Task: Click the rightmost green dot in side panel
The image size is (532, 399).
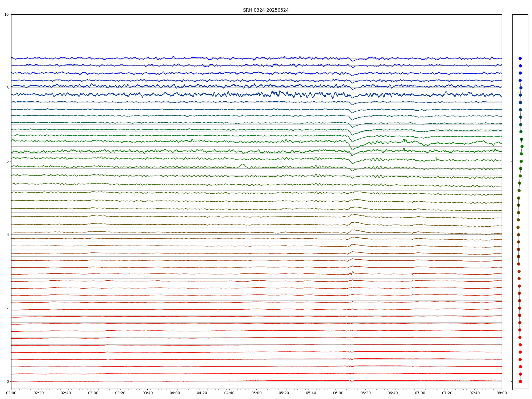Action: (522, 146)
